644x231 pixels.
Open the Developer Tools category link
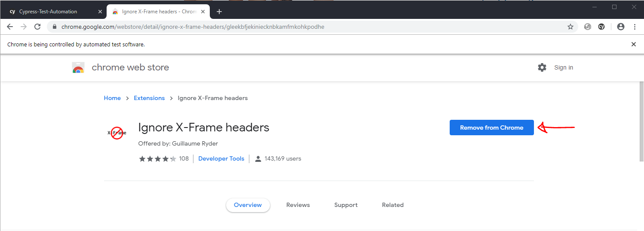pyautogui.click(x=221, y=158)
